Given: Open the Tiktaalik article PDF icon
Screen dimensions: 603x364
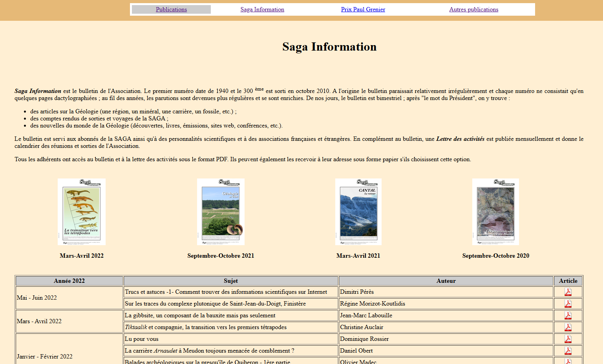Looking at the screenshot, I should [568, 327].
